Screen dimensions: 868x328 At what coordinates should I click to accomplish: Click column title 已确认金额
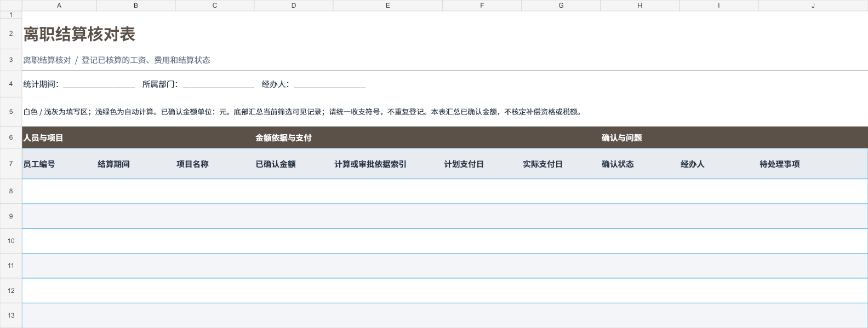click(x=276, y=164)
